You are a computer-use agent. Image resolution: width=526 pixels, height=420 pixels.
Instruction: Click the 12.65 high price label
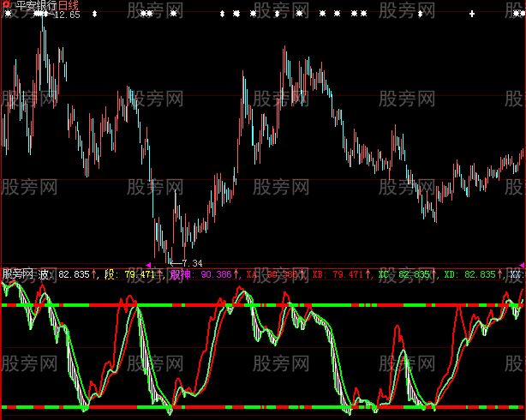click(66, 15)
